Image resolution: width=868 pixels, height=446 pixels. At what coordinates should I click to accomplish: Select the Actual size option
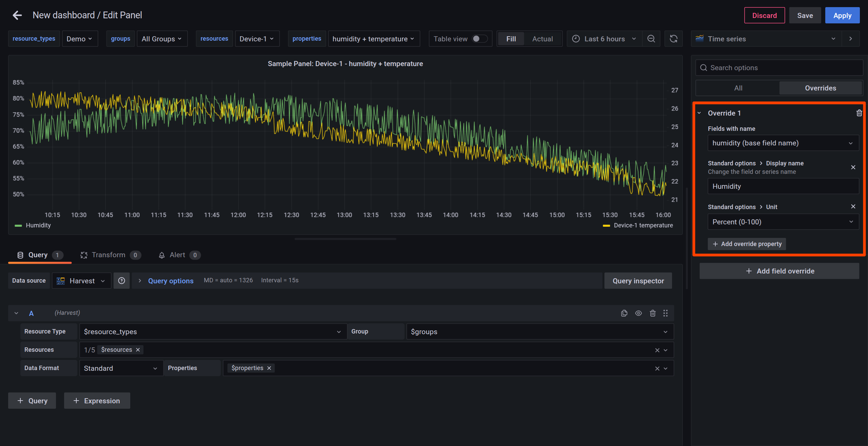(x=542, y=39)
